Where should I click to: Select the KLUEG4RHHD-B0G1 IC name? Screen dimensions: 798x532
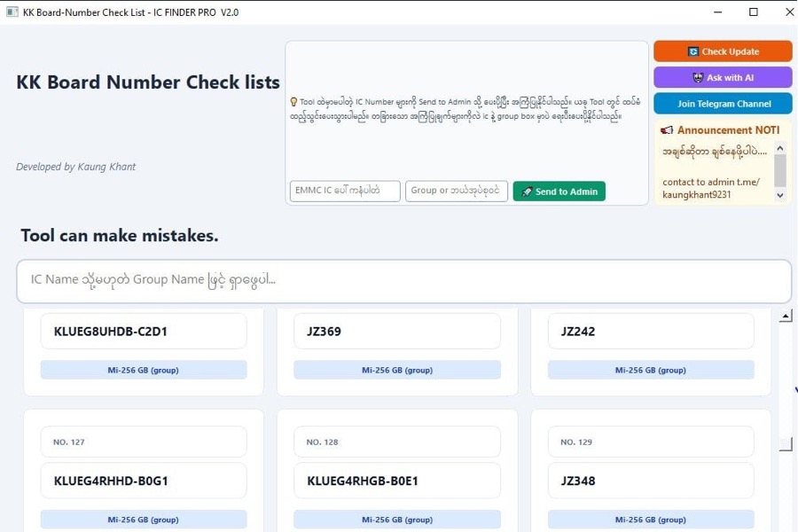point(111,481)
